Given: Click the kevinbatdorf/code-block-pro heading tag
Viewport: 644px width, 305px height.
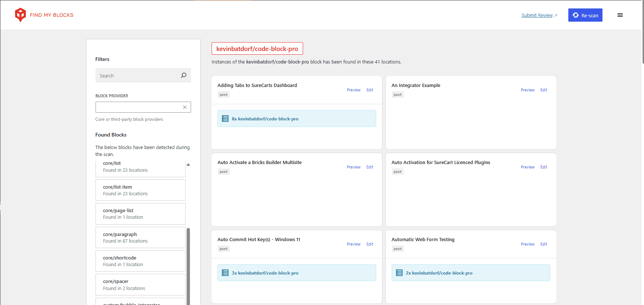Looking at the screenshot, I should tap(257, 48).
